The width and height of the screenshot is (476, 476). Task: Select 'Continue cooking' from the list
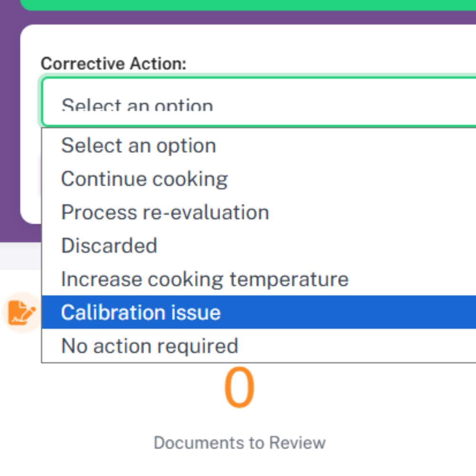(144, 179)
